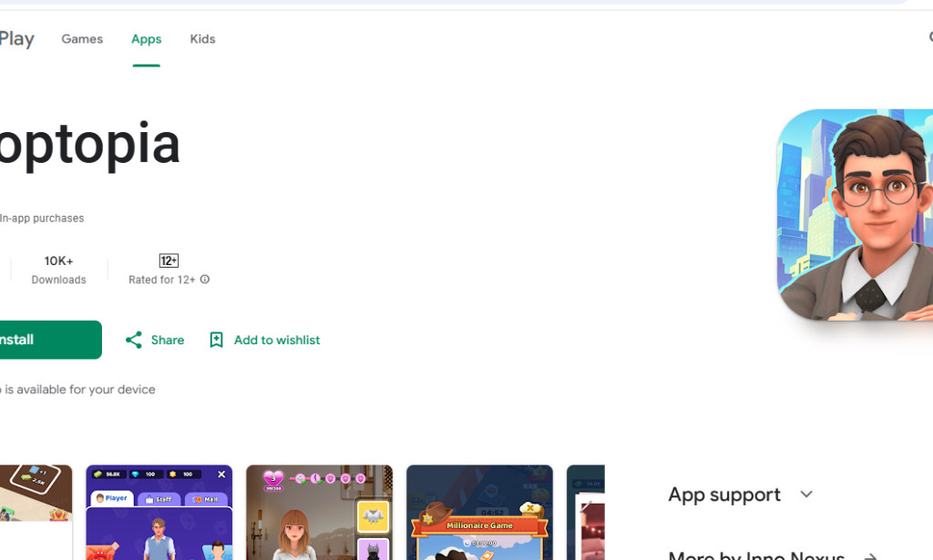
Task: Open the App support heading
Action: click(724, 494)
